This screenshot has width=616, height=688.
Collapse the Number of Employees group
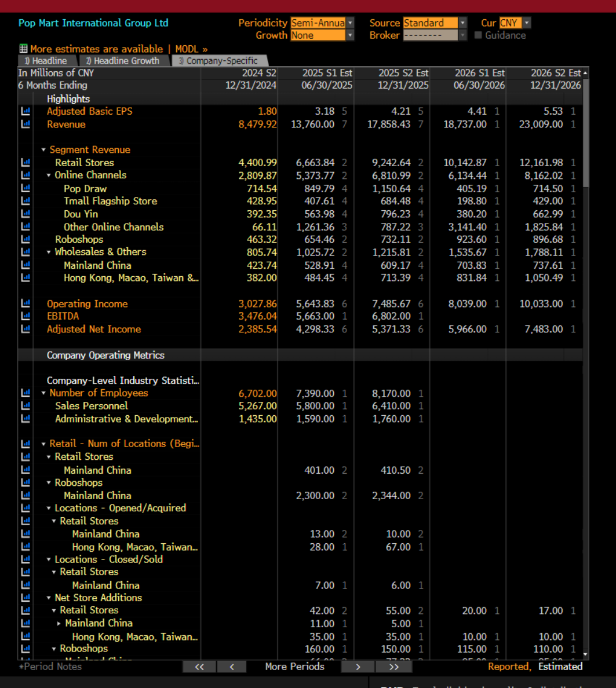click(x=43, y=393)
